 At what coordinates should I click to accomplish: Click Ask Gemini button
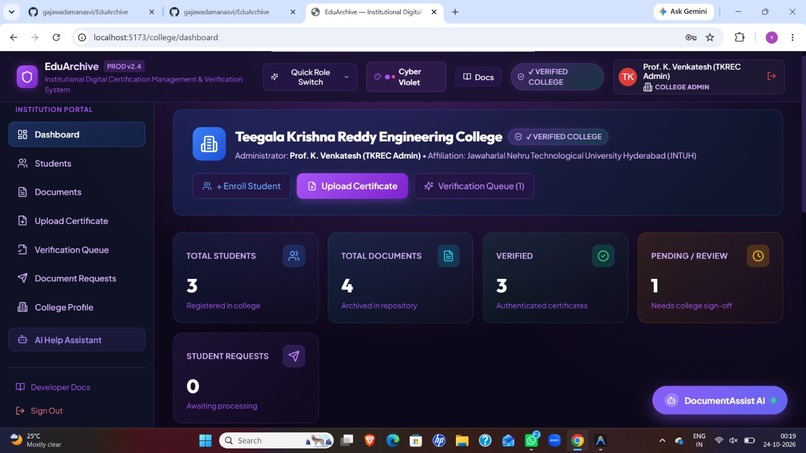point(683,11)
